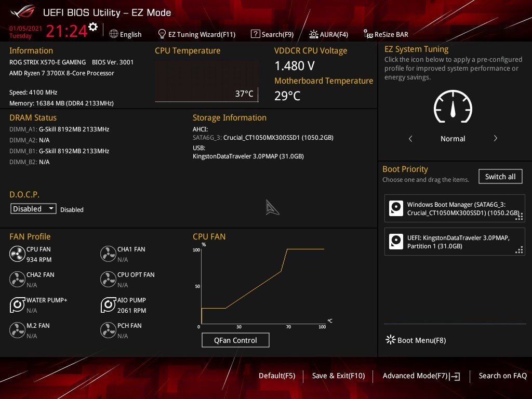The width and height of the screenshot is (532, 399).
Task: Load defaults with Default(F5)
Action: point(277,376)
